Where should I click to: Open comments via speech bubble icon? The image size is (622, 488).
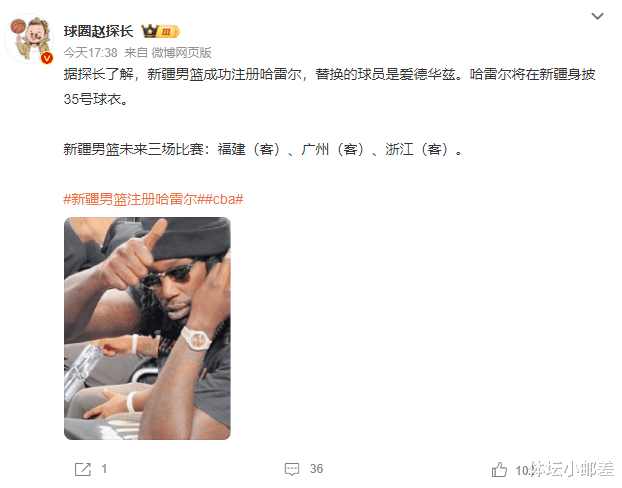(292, 469)
